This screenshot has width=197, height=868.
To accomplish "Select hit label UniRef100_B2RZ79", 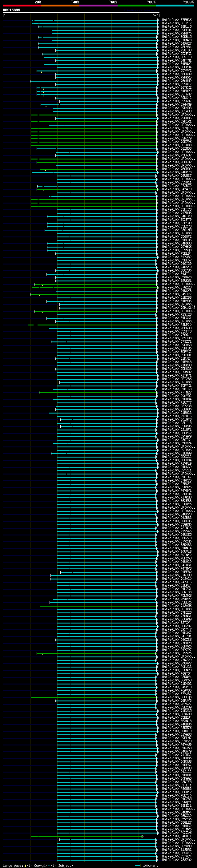I will (176, 139).
